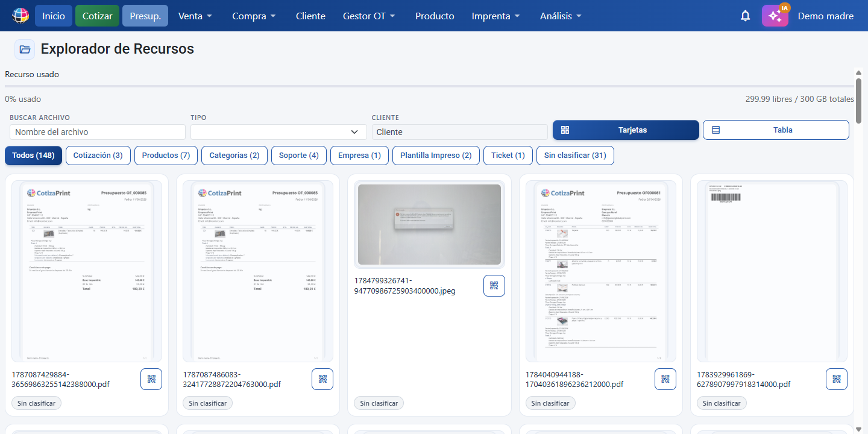Click the Inicio button

pyautogui.click(x=54, y=16)
